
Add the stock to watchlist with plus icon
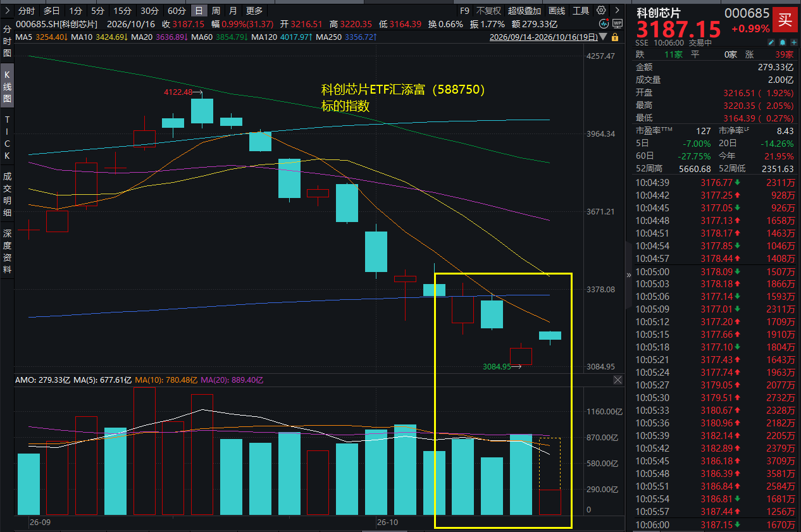794,42
